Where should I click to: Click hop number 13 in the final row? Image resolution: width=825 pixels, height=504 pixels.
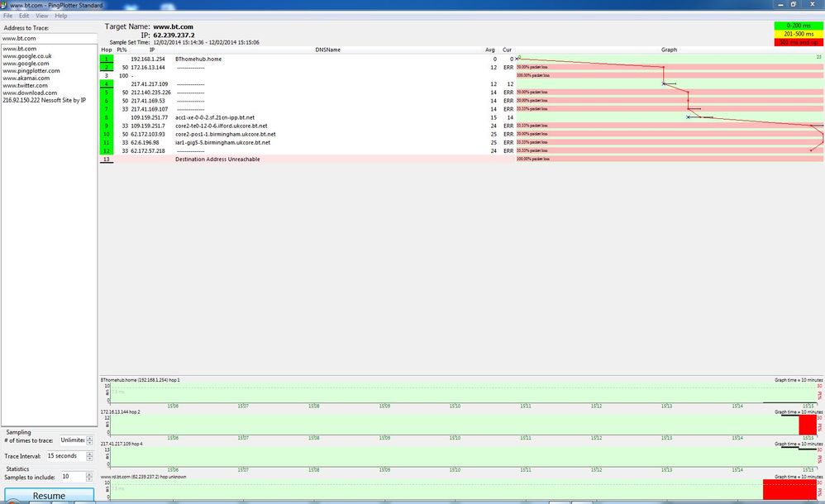tap(107, 159)
